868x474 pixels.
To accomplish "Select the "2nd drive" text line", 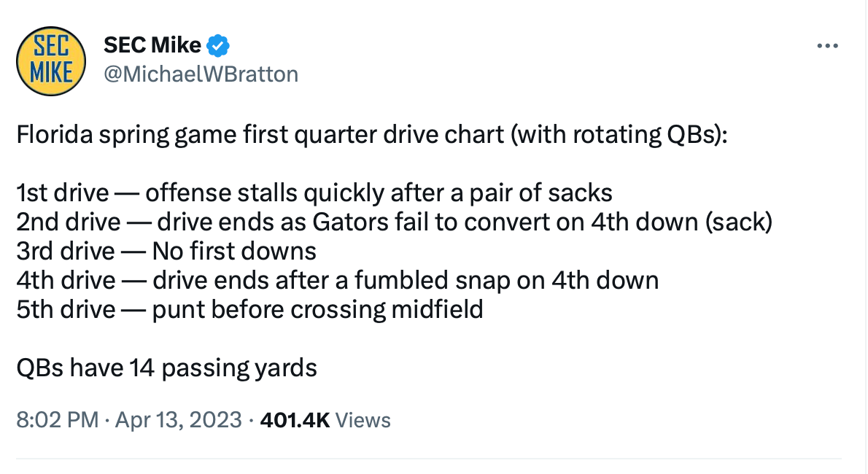I will (394, 222).
